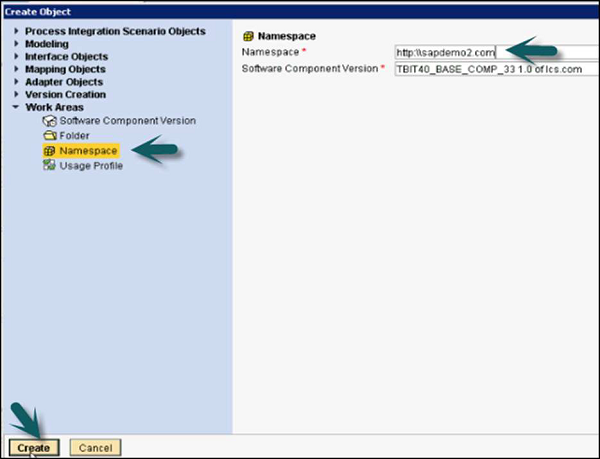Expand the Interface Objects node
The width and height of the screenshot is (600, 459).
click(x=16, y=57)
